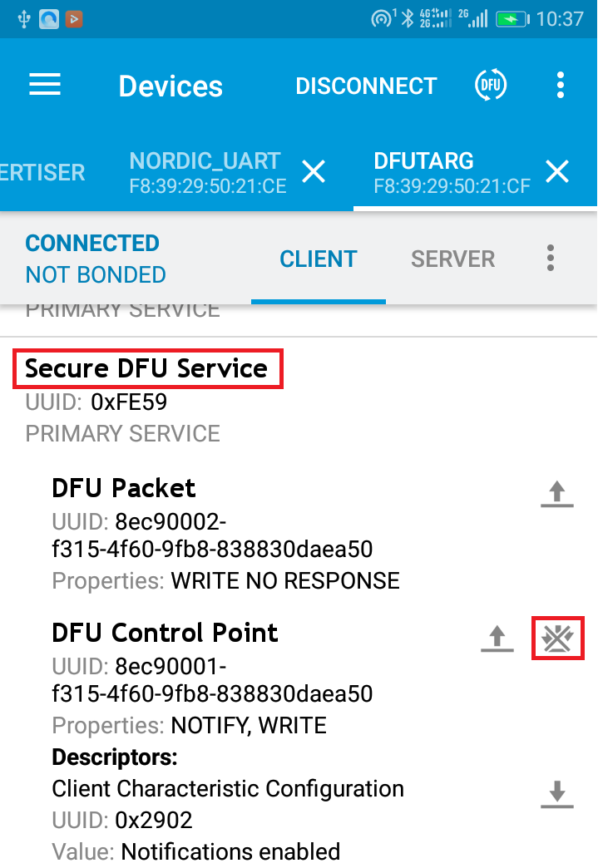Tap the DFU Control Point characteristic name
This screenshot has height=868, width=598.
point(165,633)
